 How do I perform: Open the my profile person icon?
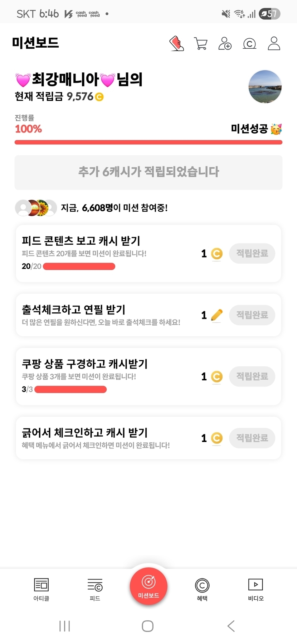(x=274, y=43)
